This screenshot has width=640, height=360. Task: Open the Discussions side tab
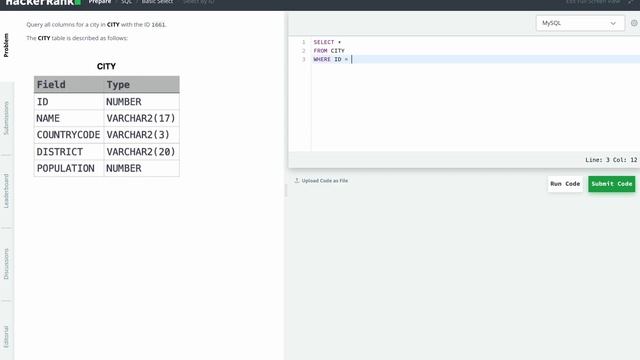(6, 264)
